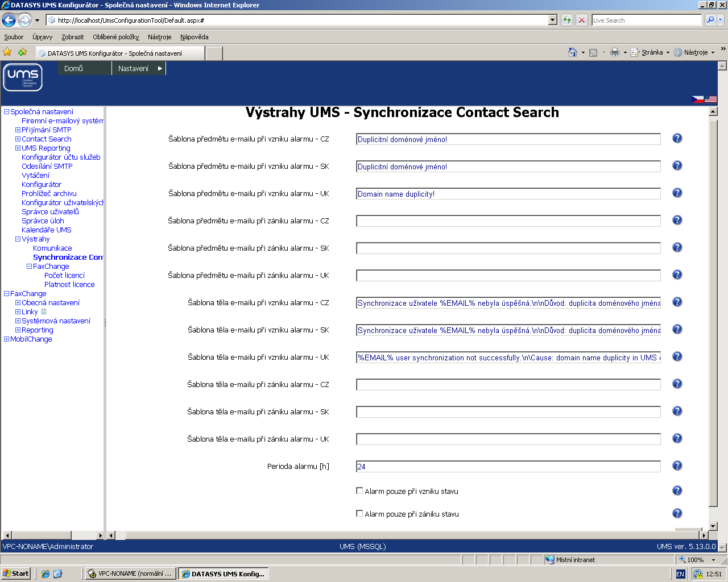The image size is (728, 582).
Task: Open Prohlížeč archivu settings
Action: pos(49,194)
